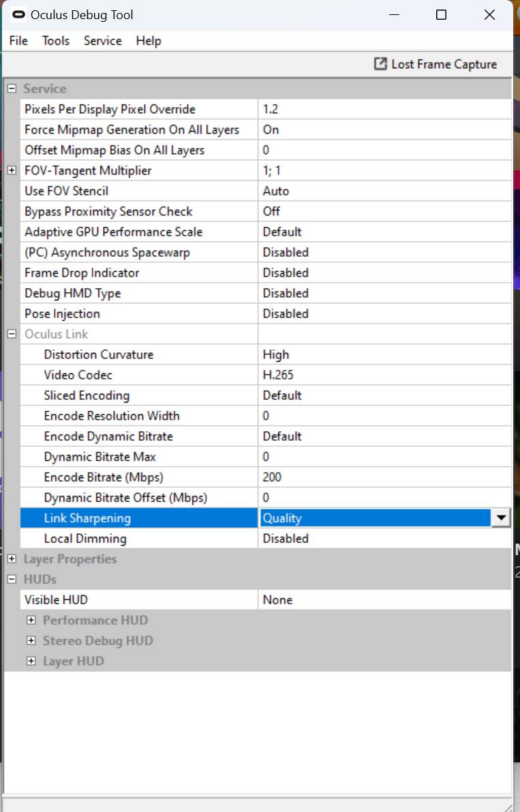Open the File menu
520x812 pixels.
click(x=18, y=41)
